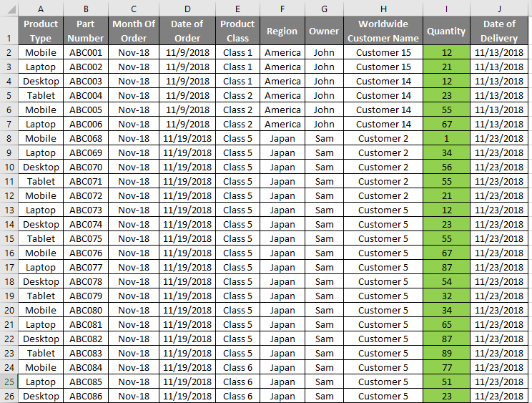
Task: Select Customer 15 in row 2
Action: pyautogui.click(x=383, y=53)
